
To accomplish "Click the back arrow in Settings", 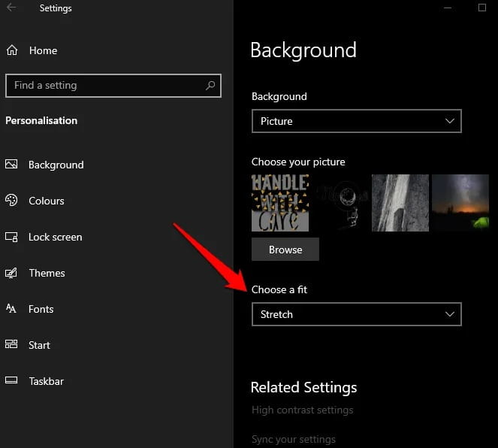I will coord(11,8).
